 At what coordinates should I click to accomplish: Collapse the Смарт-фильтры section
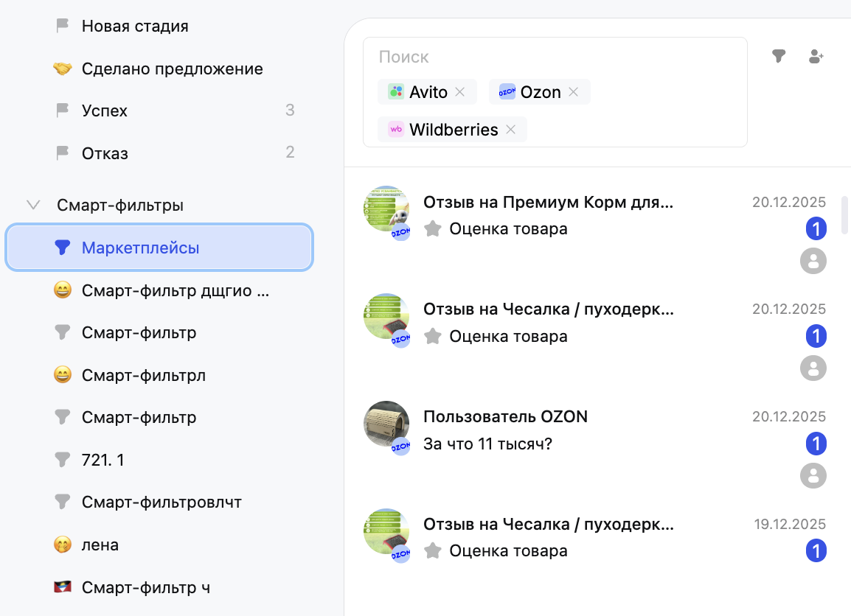pos(33,205)
